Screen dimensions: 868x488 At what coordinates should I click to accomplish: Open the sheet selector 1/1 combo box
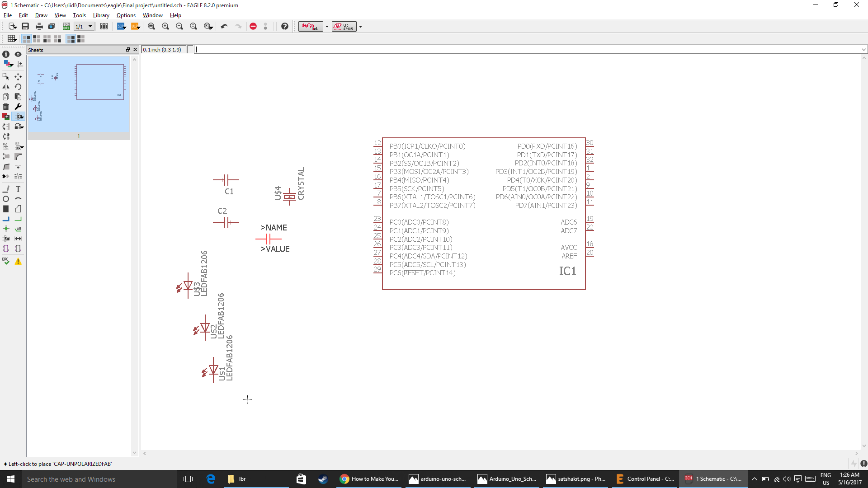84,26
